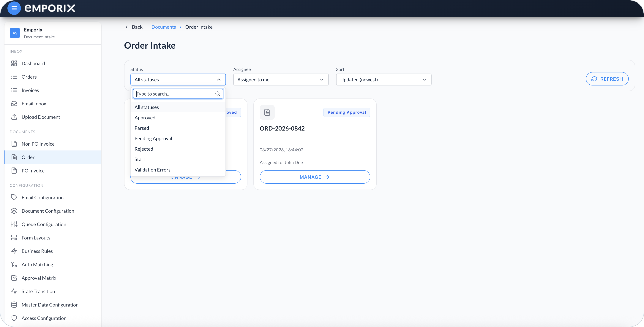Click the ORD-2026-0842 order title
Viewport: 644px width, 327px height.
(x=282, y=128)
